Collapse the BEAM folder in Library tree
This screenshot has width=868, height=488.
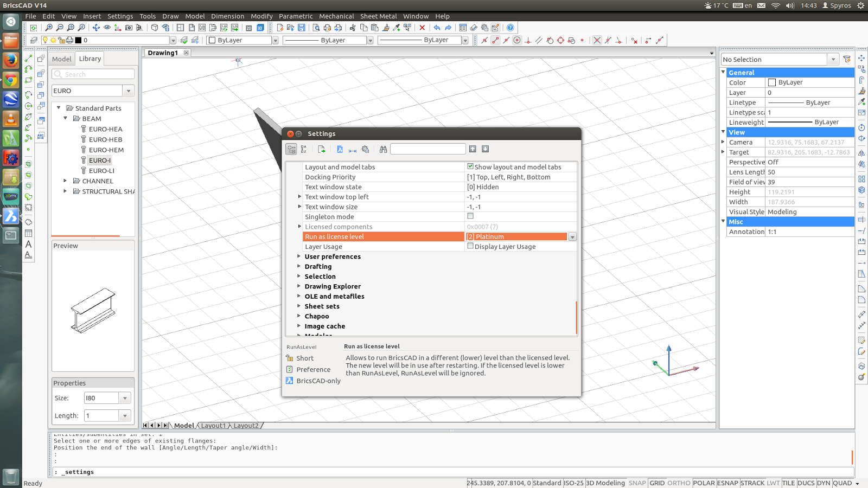[66, 118]
